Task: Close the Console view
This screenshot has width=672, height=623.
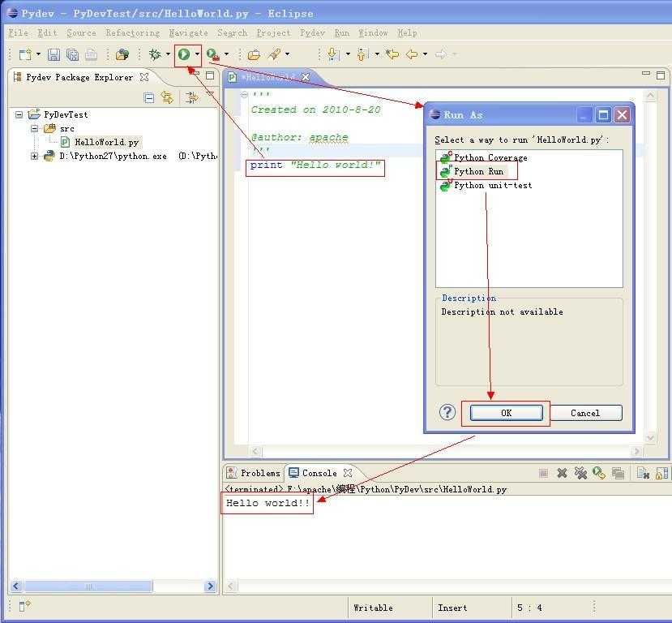Action: (x=348, y=473)
